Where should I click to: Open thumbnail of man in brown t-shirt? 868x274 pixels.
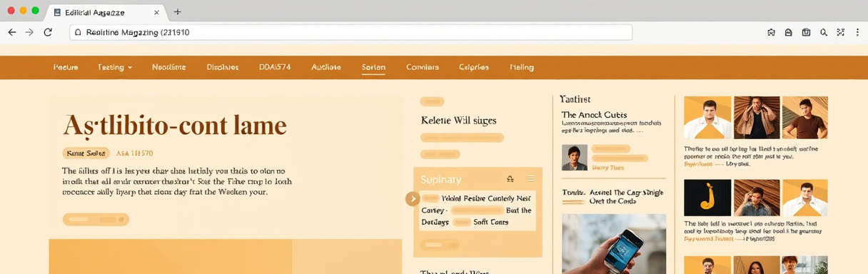pos(804,118)
